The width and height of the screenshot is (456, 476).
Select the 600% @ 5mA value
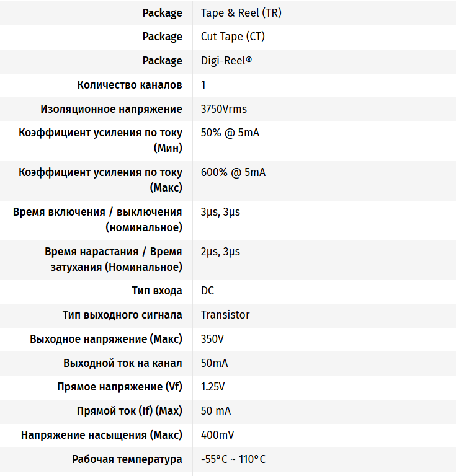233,172
